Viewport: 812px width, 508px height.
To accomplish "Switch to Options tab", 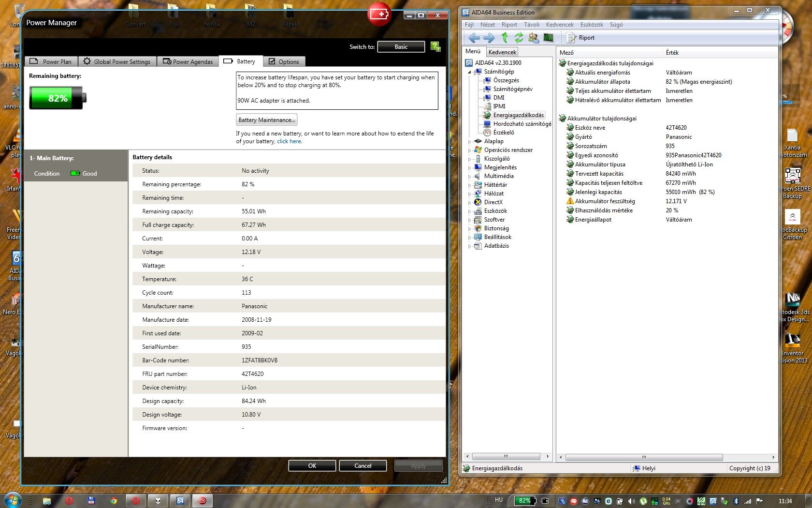I will click(x=284, y=61).
